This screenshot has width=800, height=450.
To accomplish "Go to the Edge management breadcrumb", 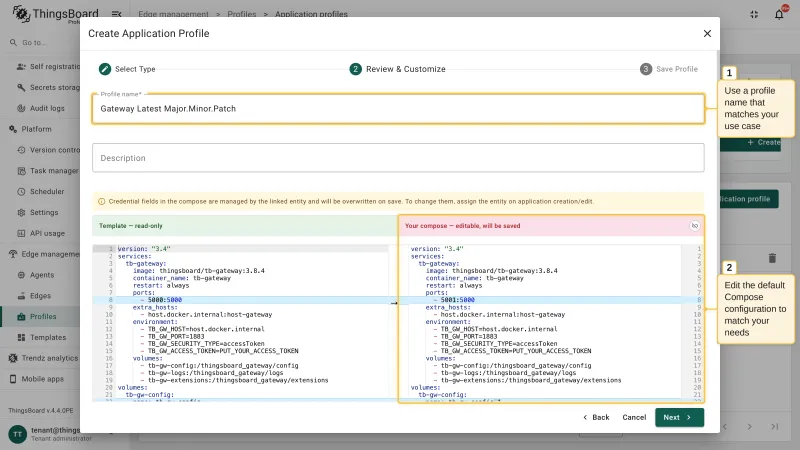I will pos(173,14).
